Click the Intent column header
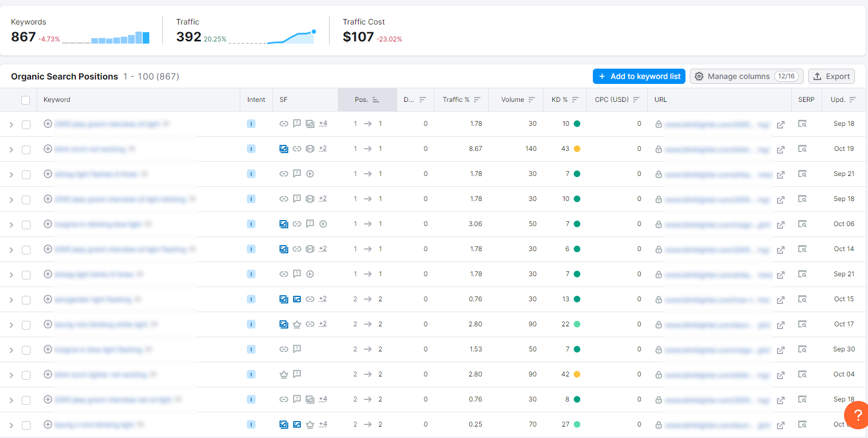868x438 pixels. [x=256, y=100]
